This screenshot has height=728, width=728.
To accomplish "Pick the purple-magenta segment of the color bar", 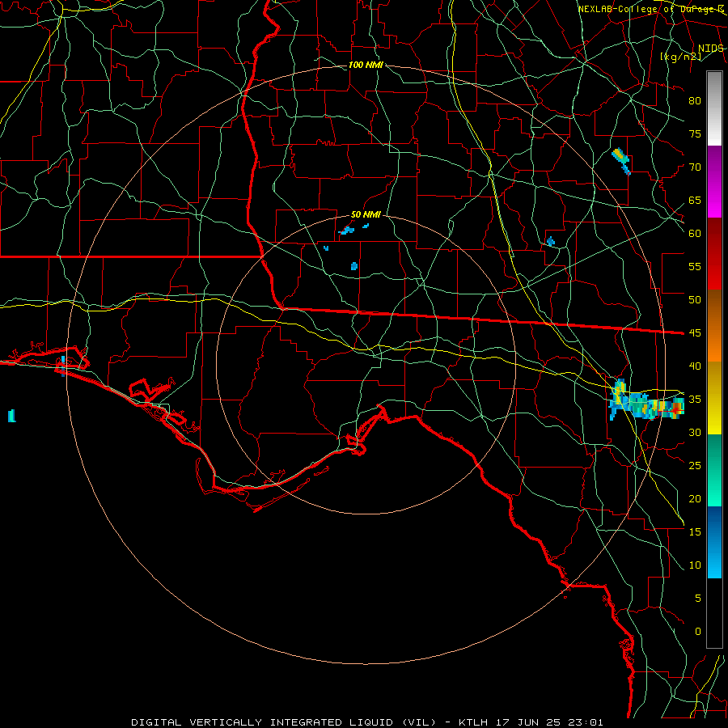I will 714,181.
